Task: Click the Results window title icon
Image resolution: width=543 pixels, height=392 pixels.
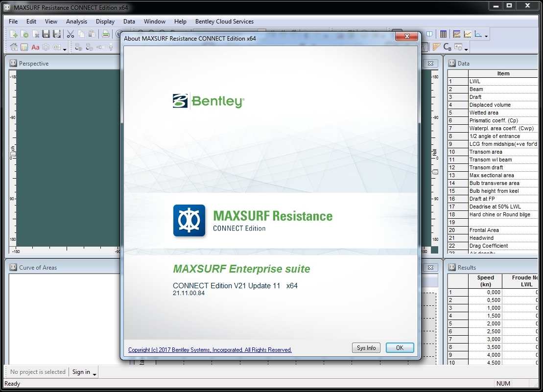Action: (x=452, y=267)
